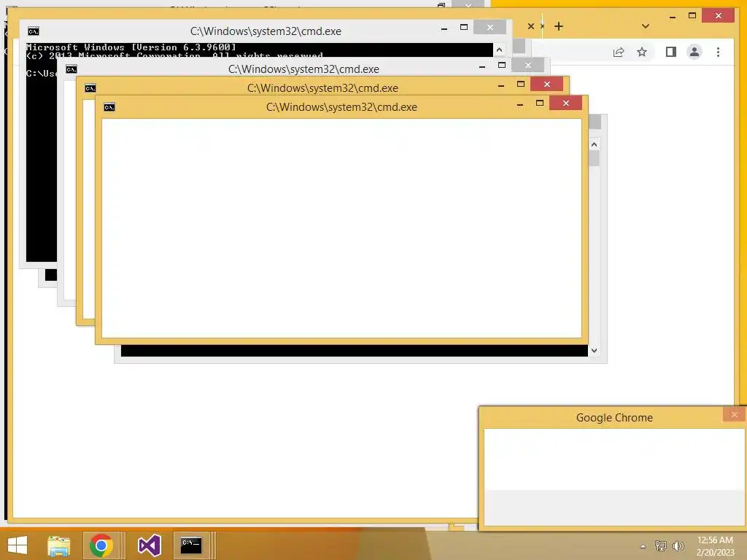
Task: Open the volume speaker tray icon
Action: coord(678,545)
